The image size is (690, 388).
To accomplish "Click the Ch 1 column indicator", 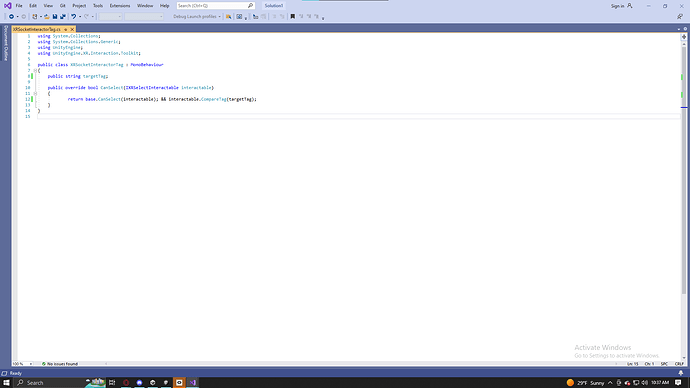I will [650, 364].
